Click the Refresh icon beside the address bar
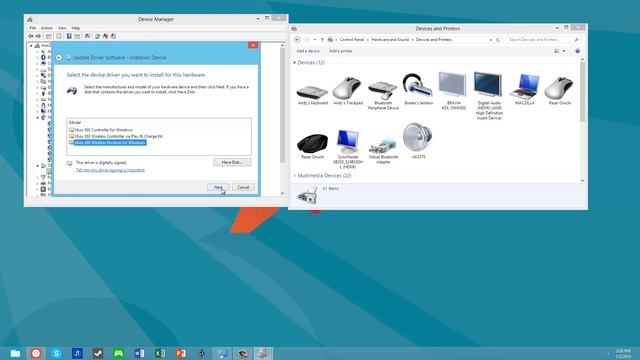Image resolution: width=640 pixels, height=360 pixels. [498, 40]
